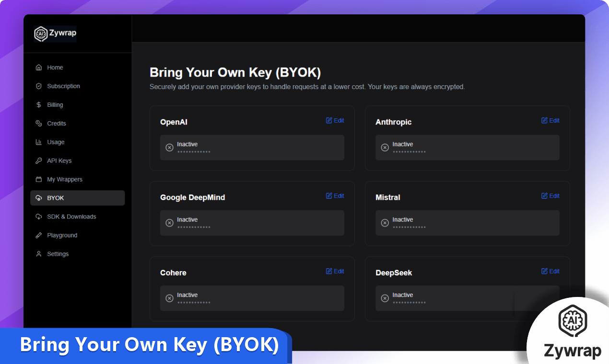This screenshot has width=609, height=364.
Task: Click the OpenAI inactive status X icon
Action: (x=169, y=148)
